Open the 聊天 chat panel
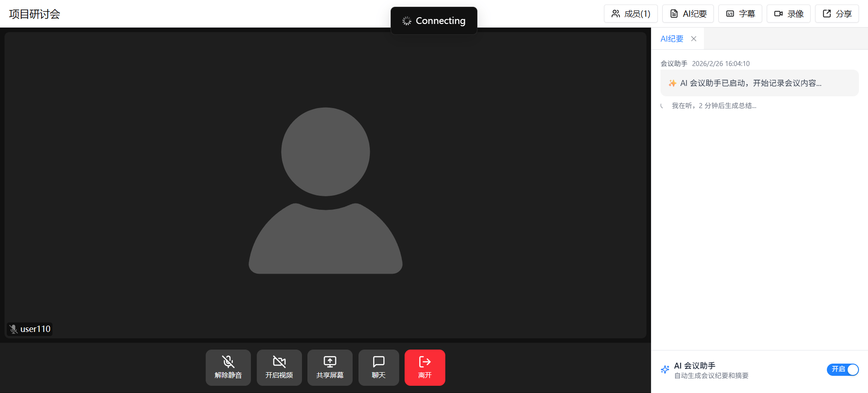 pyautogui.click(x=378, y=367)
